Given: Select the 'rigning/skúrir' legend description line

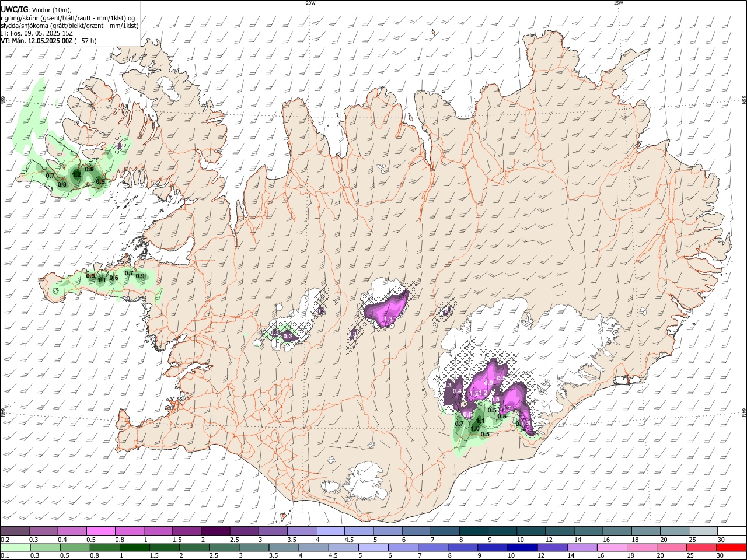Looking at the screenshot, I should 68,17.
